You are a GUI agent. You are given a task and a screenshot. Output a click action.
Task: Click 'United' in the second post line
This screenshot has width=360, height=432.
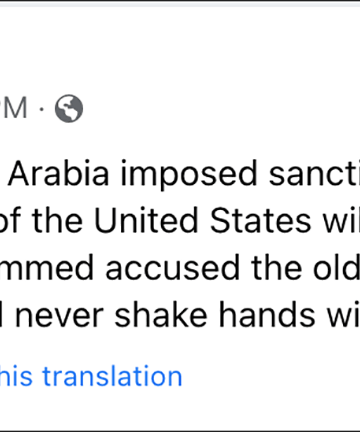tap(146, 220)
